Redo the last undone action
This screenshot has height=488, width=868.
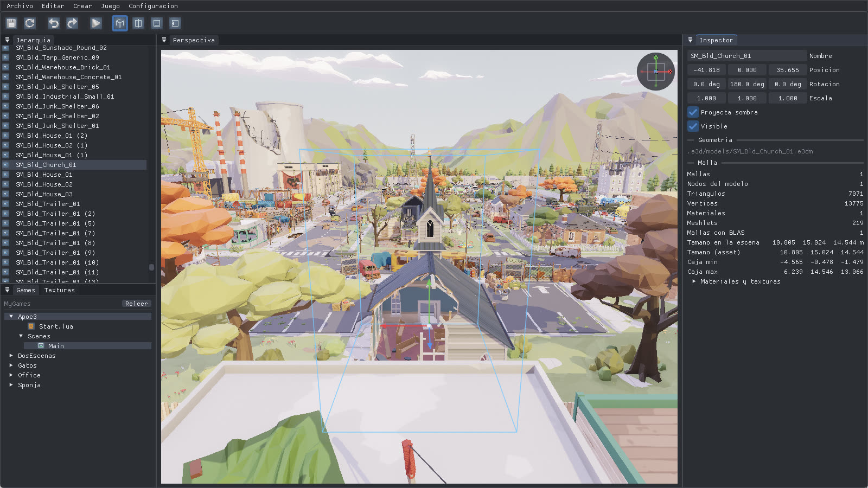(x=72, y=23)
